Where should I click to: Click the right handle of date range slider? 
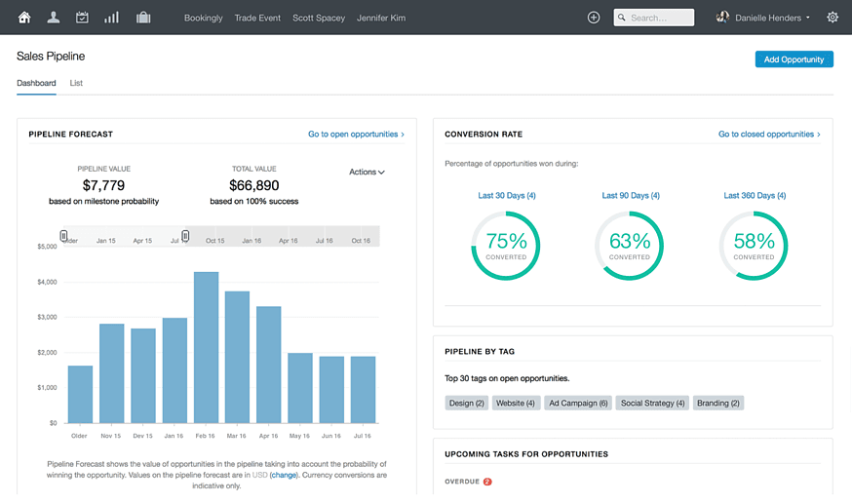click(x=185, y=236)
